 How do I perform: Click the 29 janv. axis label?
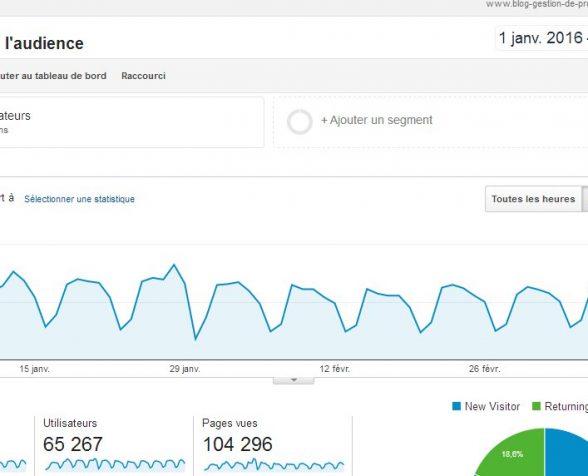tap(185, 369)
